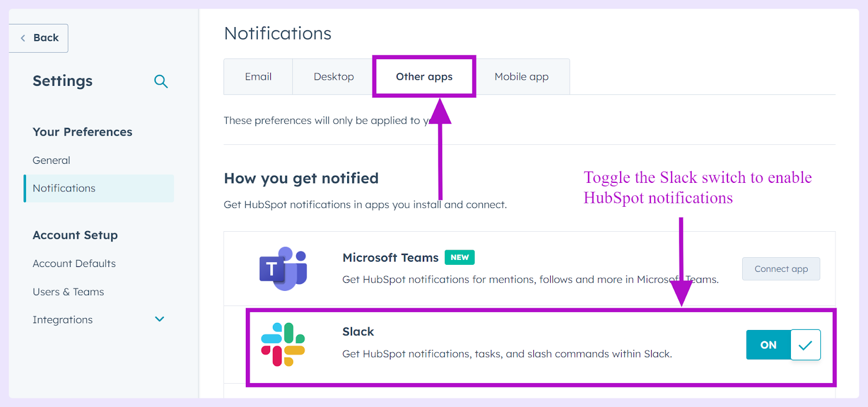This screenshot has height=407, width=868.
Task: Click the Connect app button for Teams
Action: tap(781, 269)
